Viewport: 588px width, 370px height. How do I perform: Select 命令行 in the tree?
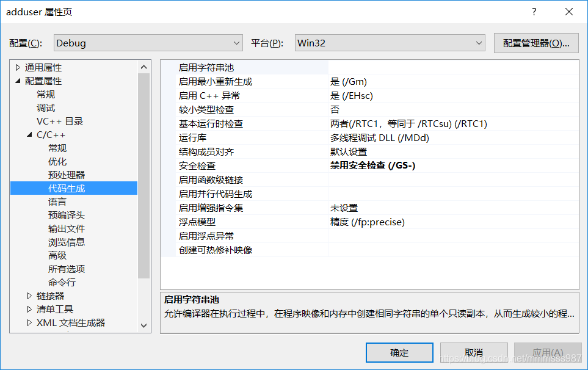[62, 282]
